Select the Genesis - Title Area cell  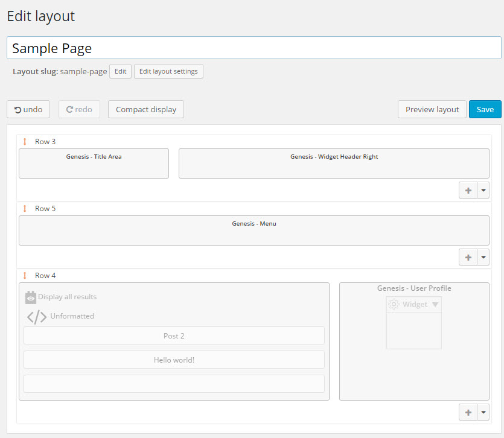pos(94,163)
